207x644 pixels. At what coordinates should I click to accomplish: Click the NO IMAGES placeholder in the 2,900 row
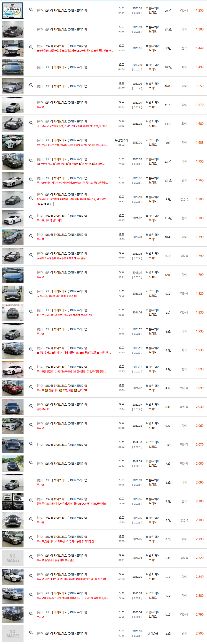pyautogui.click(x=13, y=634)
